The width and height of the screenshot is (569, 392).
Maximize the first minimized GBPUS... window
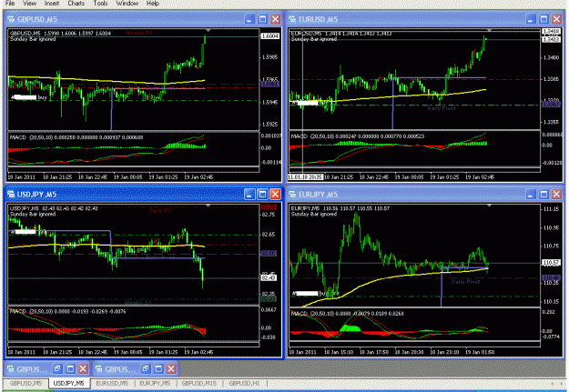[70, 369]
